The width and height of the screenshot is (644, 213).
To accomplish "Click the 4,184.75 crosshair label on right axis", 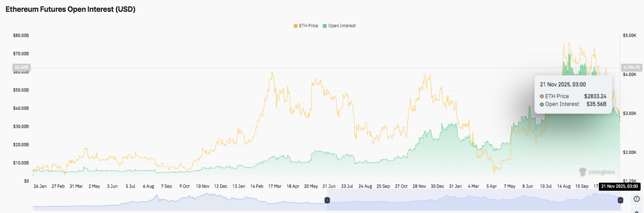I will 631,67.
